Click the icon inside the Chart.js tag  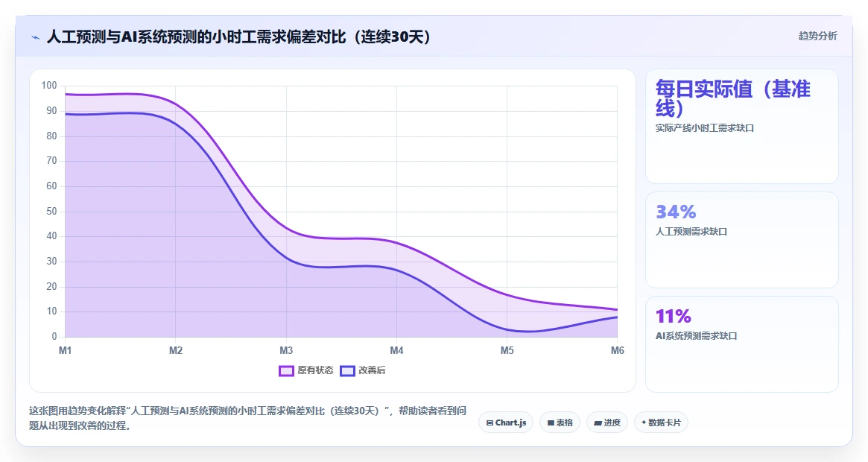[x=490, y=423]
